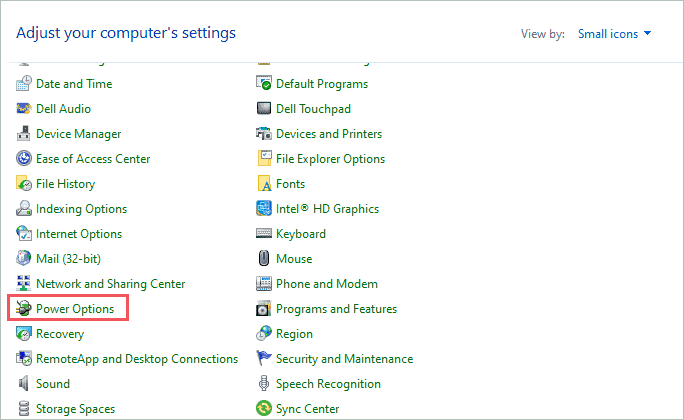The height and width of the screenshot is (420, 684).
Task: Click the Phone and Modem icon
Action: [263, 283]
